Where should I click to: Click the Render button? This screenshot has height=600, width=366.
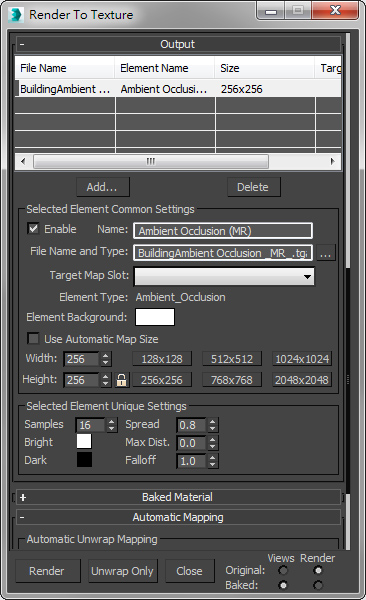[47, 571]
